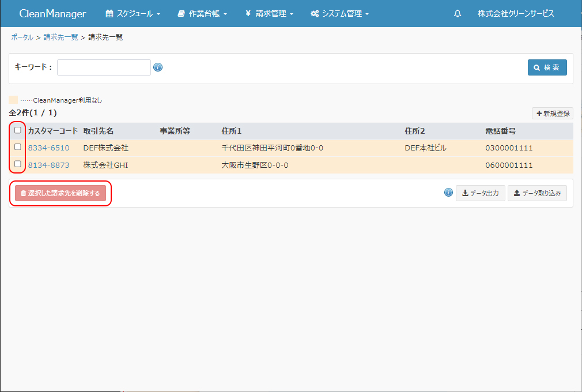Click the notification bell icon
This screenshot has height=392, width=582.
tap(458, 14)
